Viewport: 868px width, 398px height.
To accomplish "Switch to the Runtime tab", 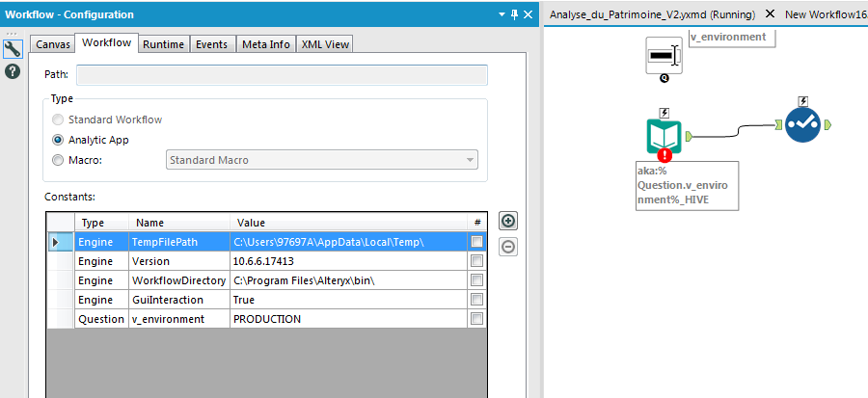I will [163, 44].
